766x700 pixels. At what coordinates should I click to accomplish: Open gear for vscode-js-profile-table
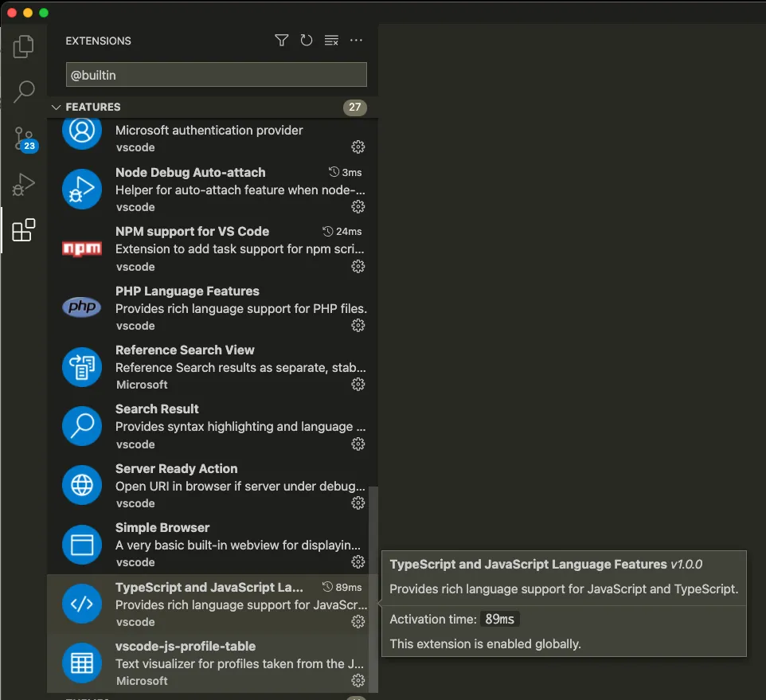pos(358,680)
